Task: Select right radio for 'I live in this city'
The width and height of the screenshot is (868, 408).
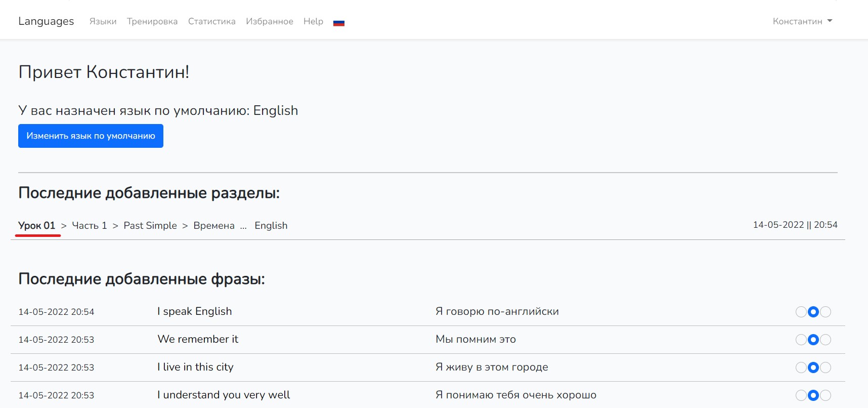Action: tap(826, 368)
